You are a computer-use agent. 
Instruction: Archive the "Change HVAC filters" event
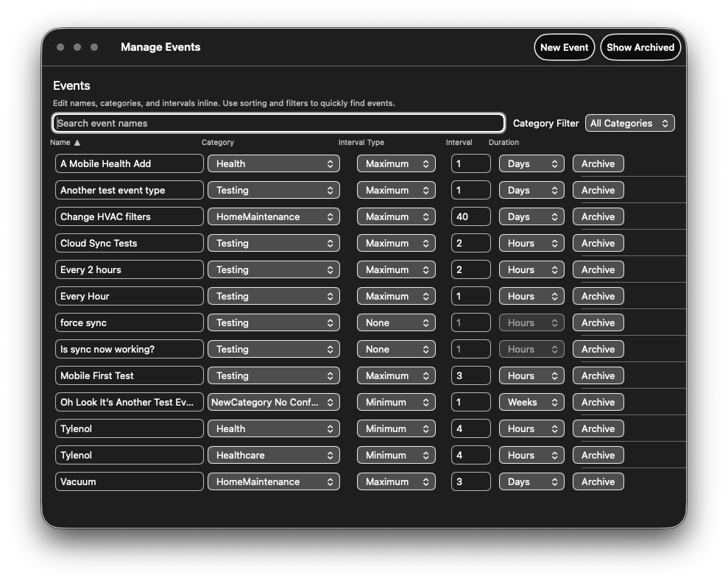(x=598, y=216)
